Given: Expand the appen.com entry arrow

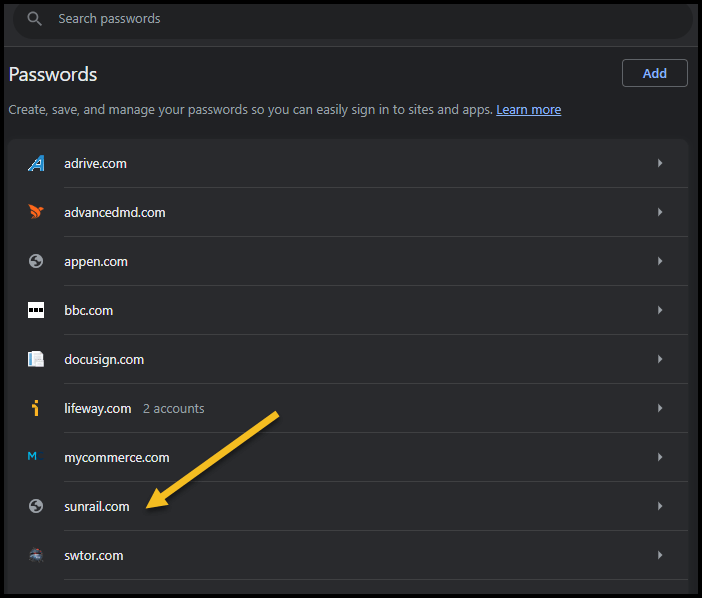Looking at the screenshot, I should tap(660, 261).
